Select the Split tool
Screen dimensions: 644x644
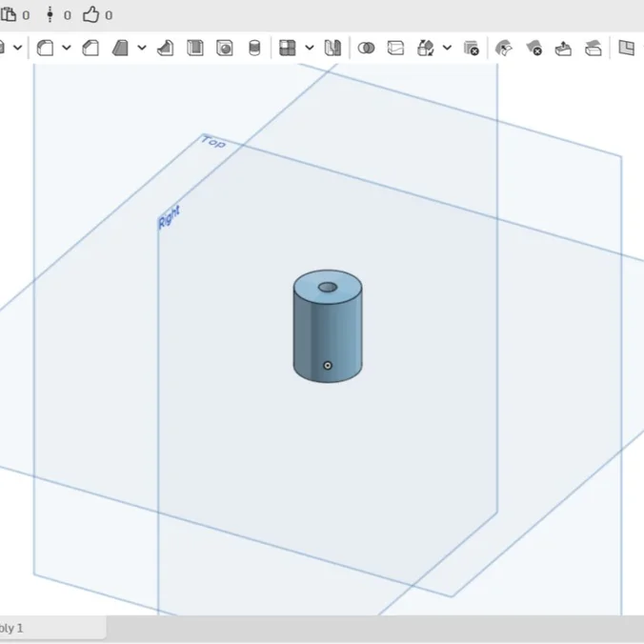coord(396,48)
